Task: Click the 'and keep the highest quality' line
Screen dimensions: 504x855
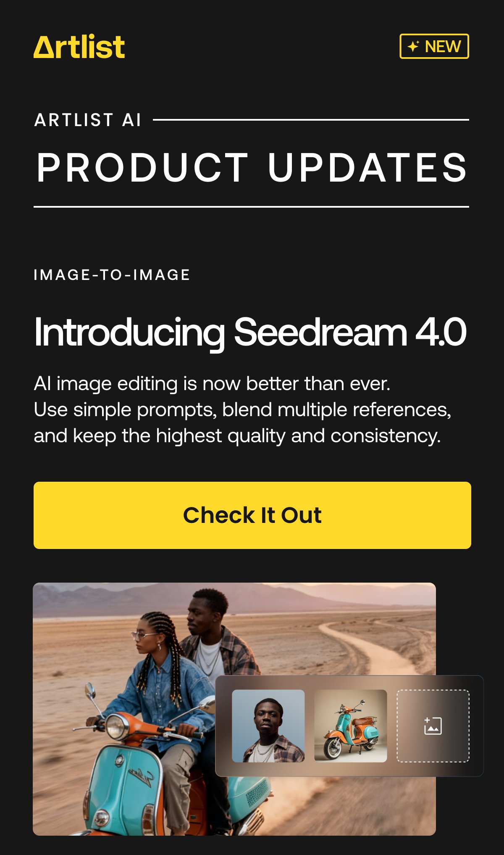Action: coord(237,436)
